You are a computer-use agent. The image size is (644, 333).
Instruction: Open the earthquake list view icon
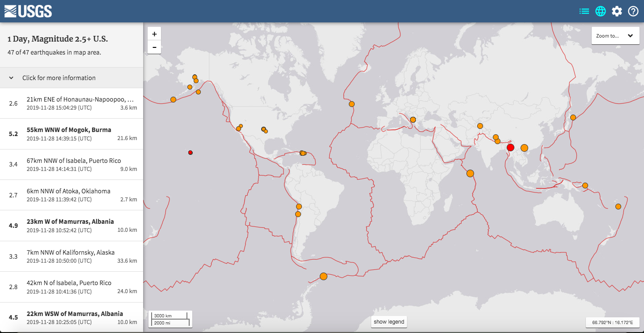click(584, 11)
